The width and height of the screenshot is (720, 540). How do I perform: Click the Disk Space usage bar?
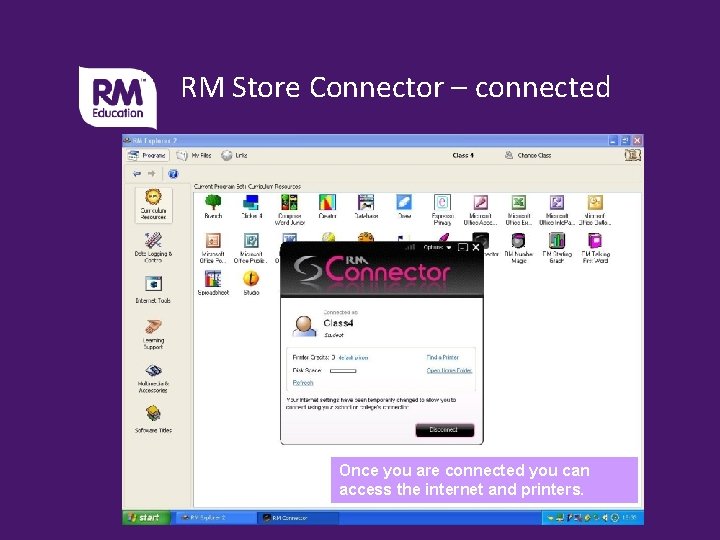click(343, 371)
